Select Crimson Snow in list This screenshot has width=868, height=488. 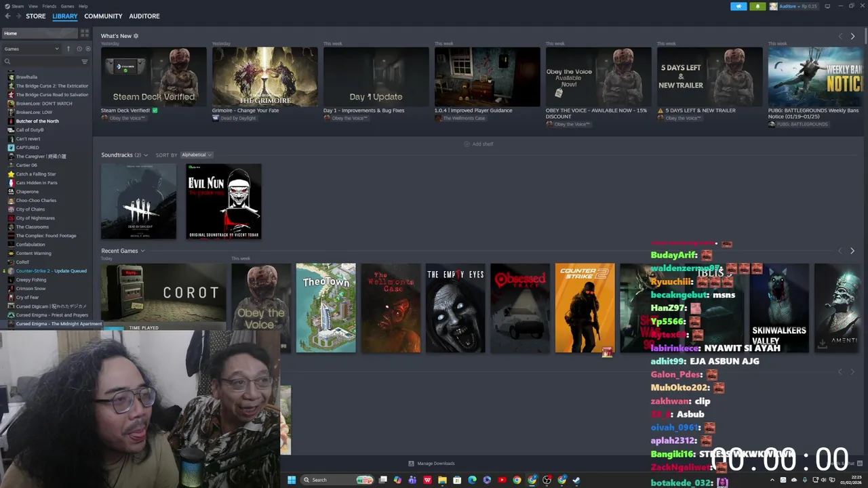31,289
